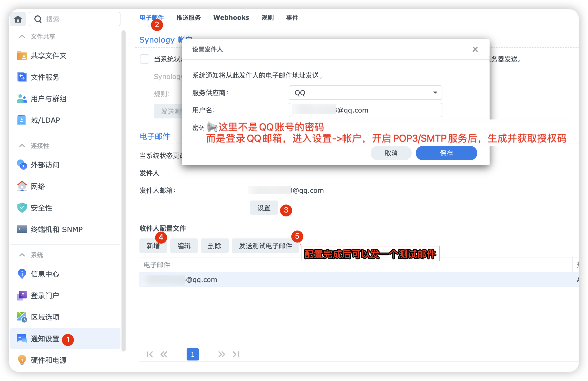
Task: Switch to the 事件 tab
Action: pyautogui.click(x=292, y=17)
